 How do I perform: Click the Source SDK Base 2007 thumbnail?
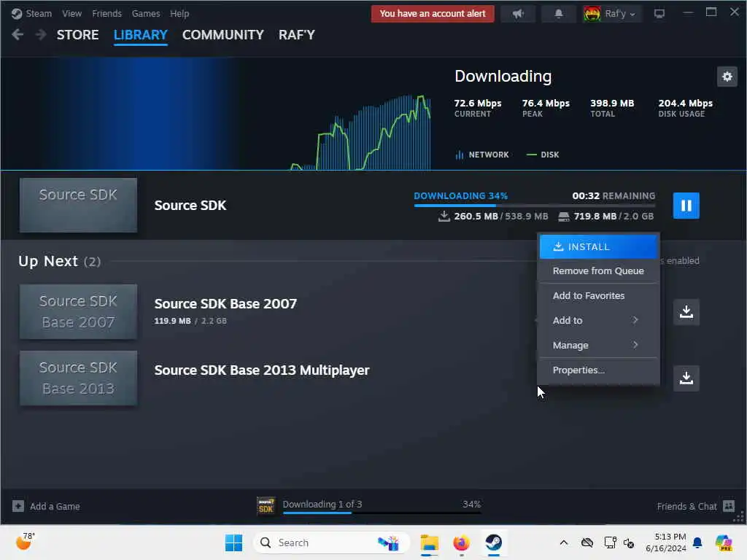(x=78, y=312)
